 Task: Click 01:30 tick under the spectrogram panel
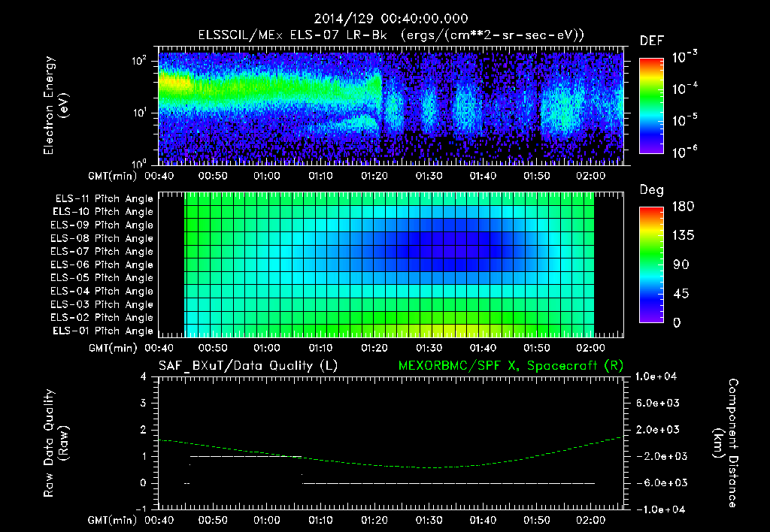[x=429, y=176]
